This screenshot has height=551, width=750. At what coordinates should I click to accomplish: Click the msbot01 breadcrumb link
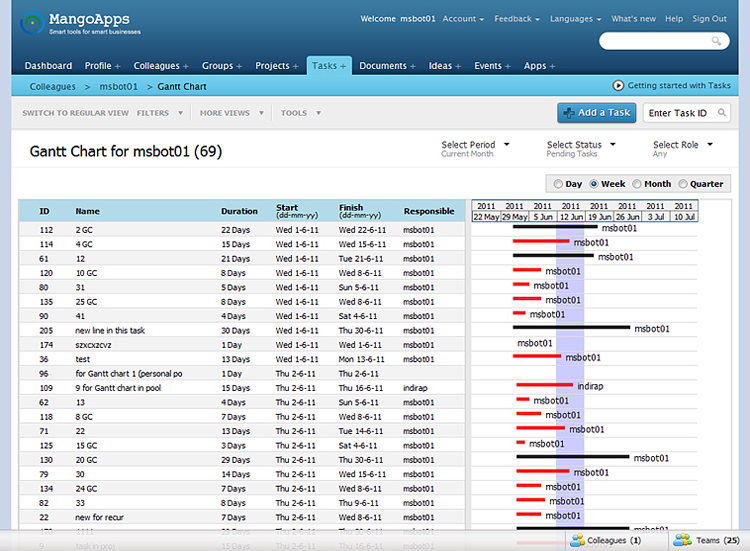tap(118, 87)
